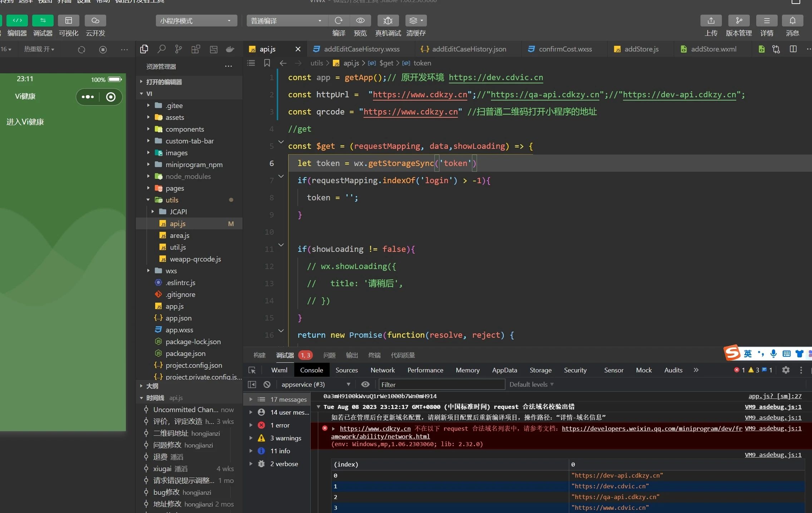Open DevTools settings gear icon
The image size is (812, 513).
pos(786,370)
